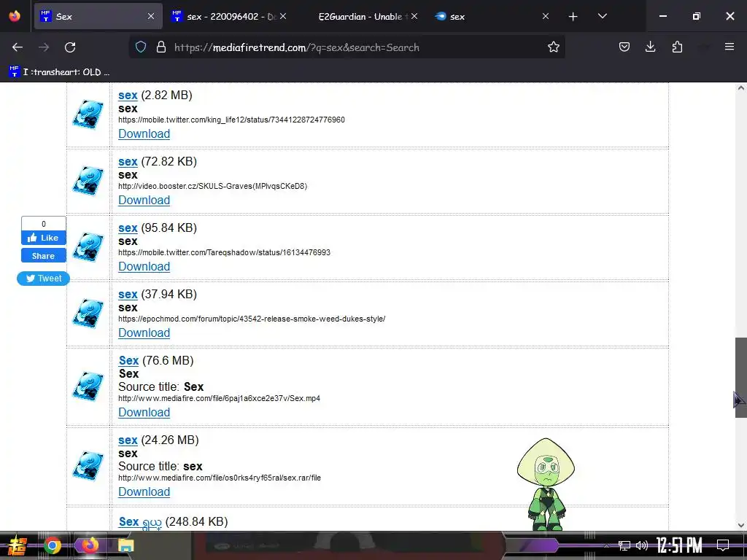Open the extensions puzzle icon

click(x=677, y=47)
